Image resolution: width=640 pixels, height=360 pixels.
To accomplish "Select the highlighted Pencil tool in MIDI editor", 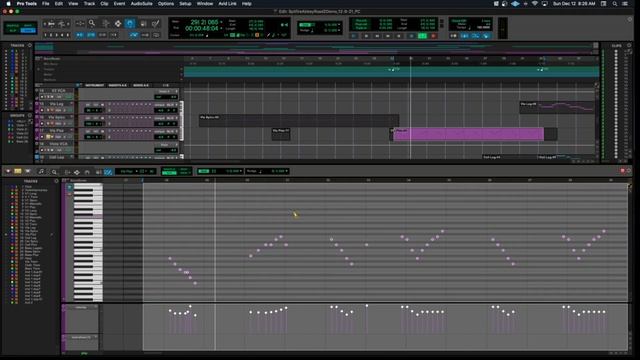I will pyautogui.click(x=108, y=172).
